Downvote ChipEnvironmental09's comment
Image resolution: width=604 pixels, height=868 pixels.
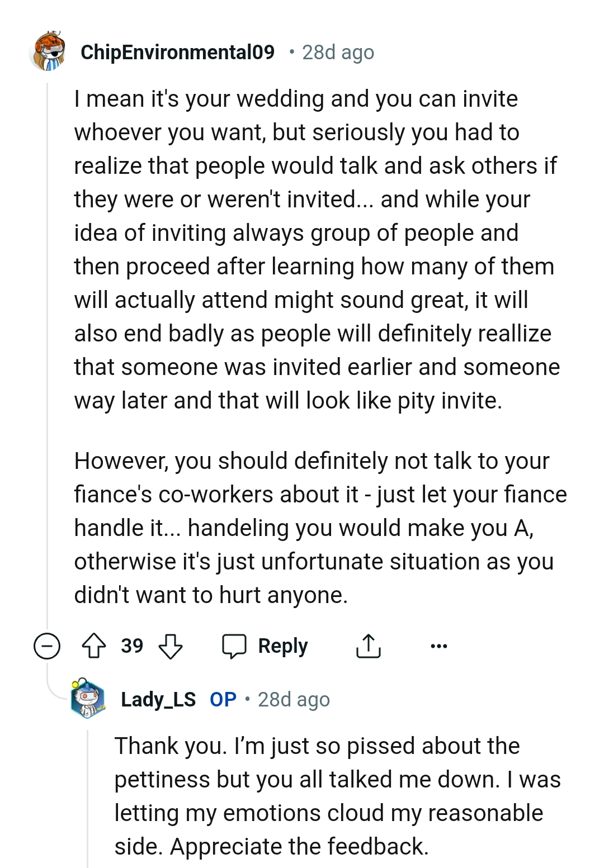click(171, 646)
